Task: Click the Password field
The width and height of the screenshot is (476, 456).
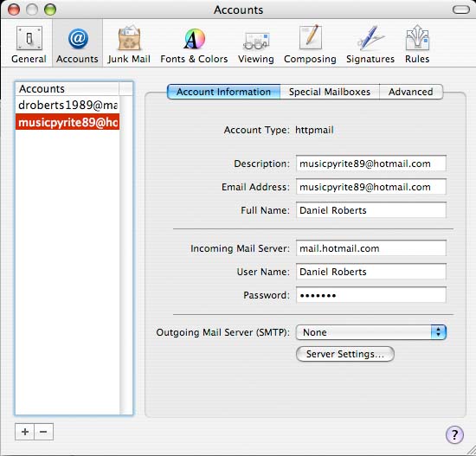Action: (x=371, y=295)
